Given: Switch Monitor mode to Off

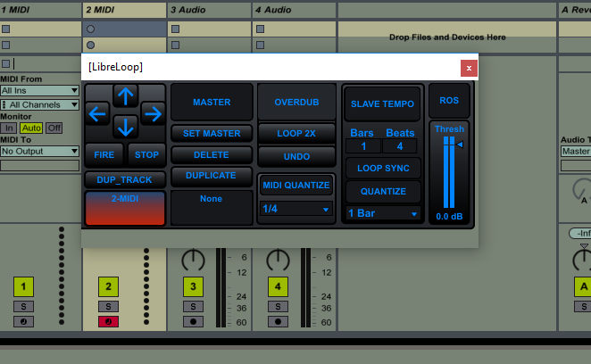Looking at the screenshot, I should [x=54, y=128].
